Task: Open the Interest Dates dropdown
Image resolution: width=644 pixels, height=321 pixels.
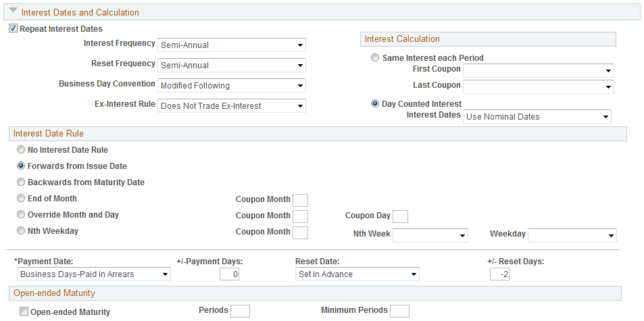Action: click(537, 117)
